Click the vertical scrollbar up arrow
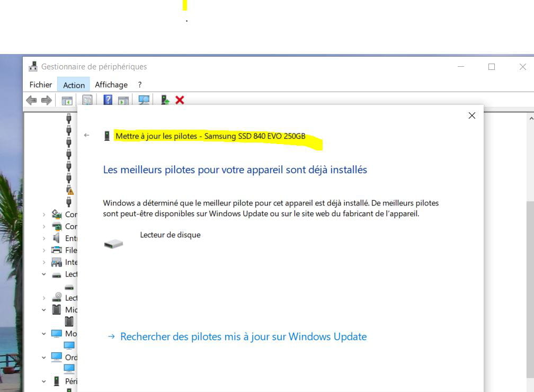 (x=531, y=119)
